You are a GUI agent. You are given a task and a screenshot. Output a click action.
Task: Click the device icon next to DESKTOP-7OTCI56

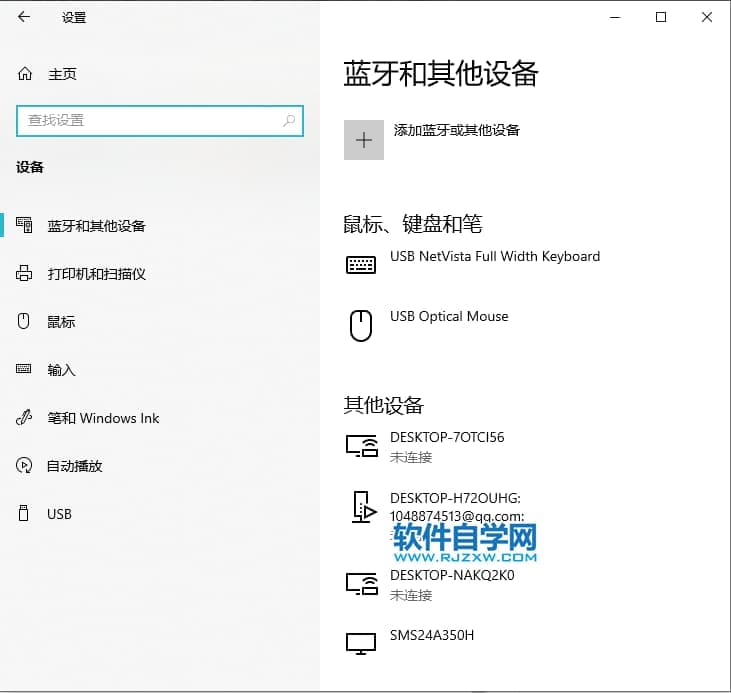[361, 446]
